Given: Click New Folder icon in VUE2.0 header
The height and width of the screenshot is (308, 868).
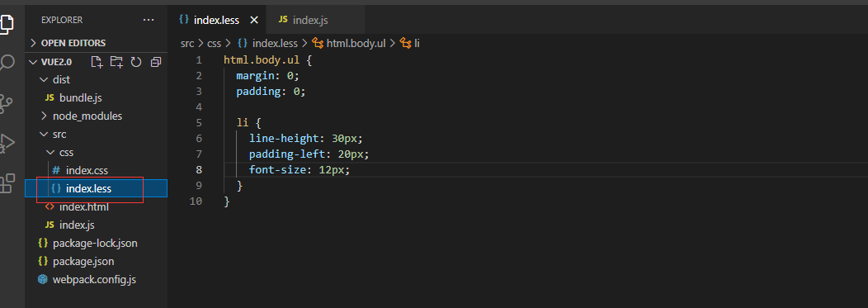Looking at the screenshot, I should tap(116, 62).
